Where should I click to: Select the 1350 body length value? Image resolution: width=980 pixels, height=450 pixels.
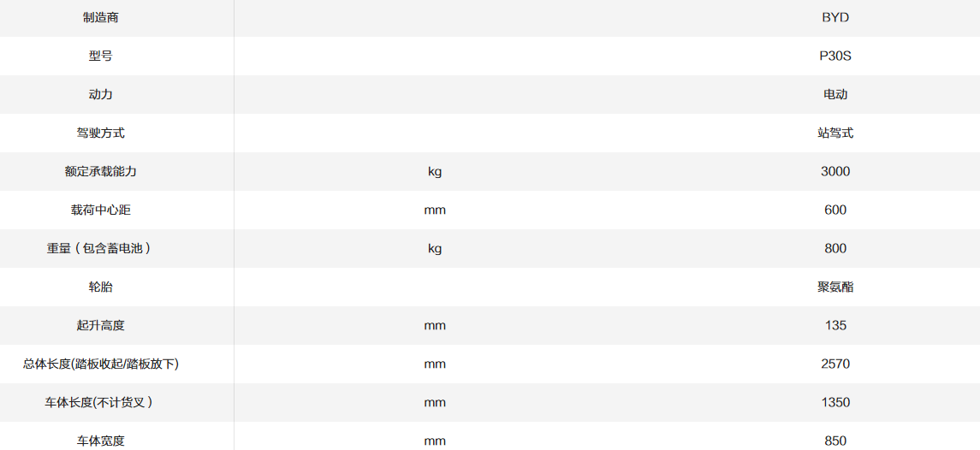(834, 402)
